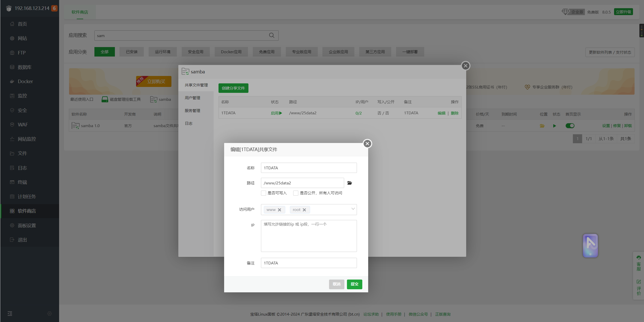Click the 客服 customer service icon
644x322 pixels.
(x=639, y=263)
